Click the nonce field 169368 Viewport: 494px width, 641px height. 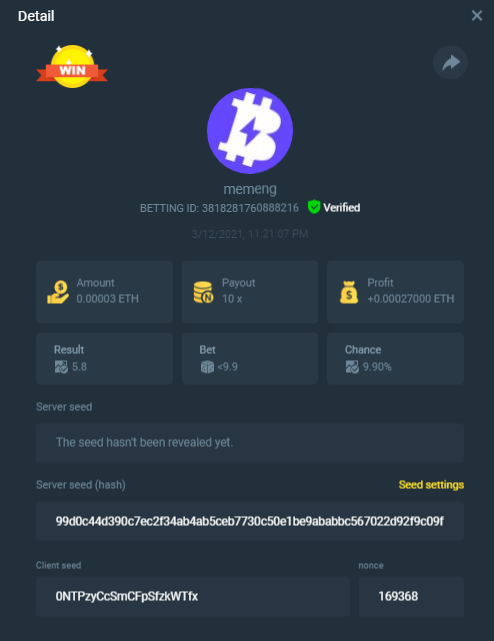click(x=411, y=596)
